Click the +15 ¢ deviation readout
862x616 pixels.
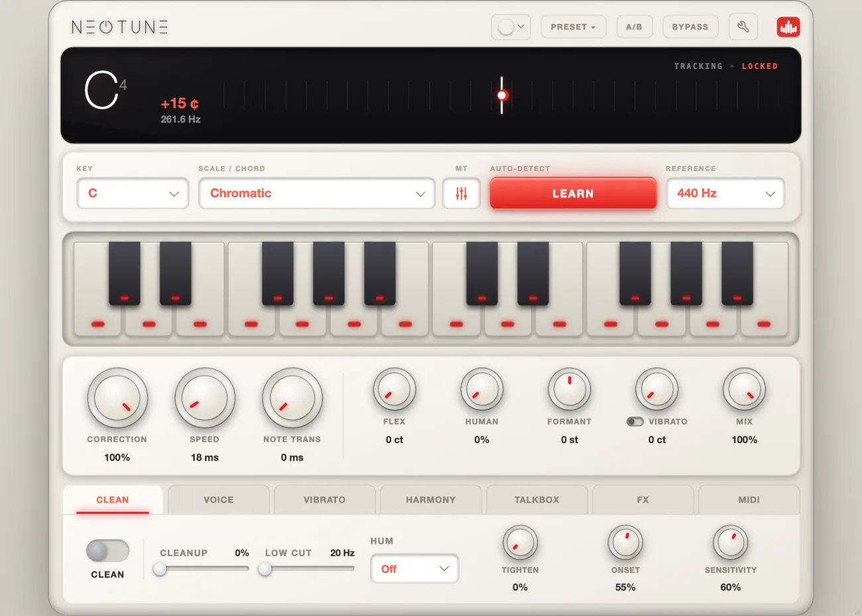click(x=180, y=103)
